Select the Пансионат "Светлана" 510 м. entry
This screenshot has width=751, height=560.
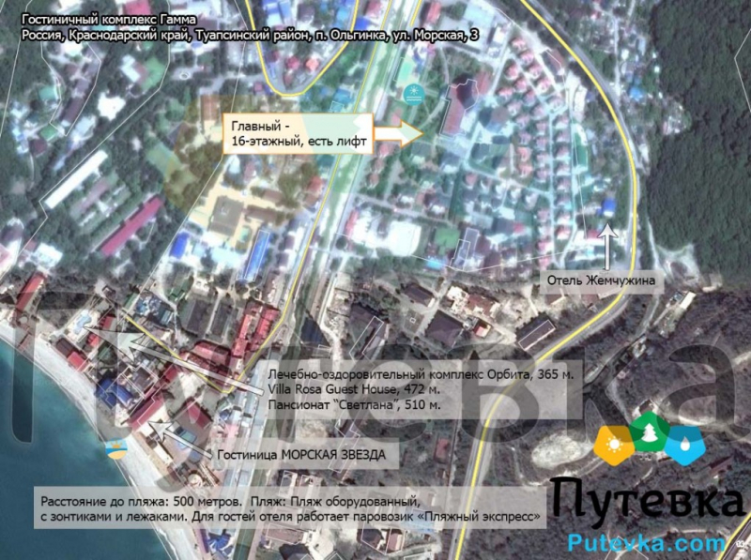click(355, 404)
